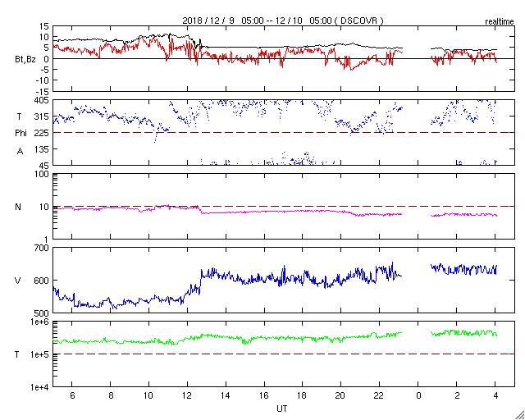525x420 pixels.
Task: Click the "-10" tick of the Bt,Bz panel
Action: (43, 80)
